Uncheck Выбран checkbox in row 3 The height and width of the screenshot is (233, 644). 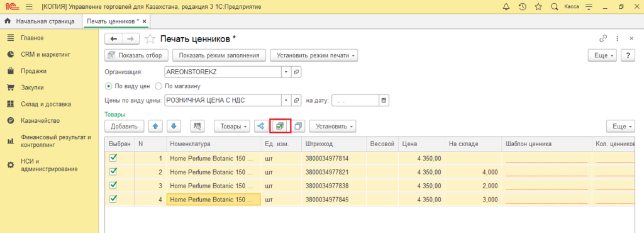coord(113,185)
